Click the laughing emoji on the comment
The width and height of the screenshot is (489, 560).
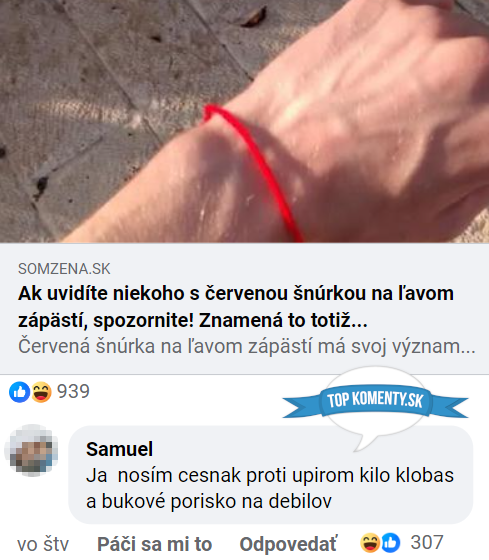(370, 543)
